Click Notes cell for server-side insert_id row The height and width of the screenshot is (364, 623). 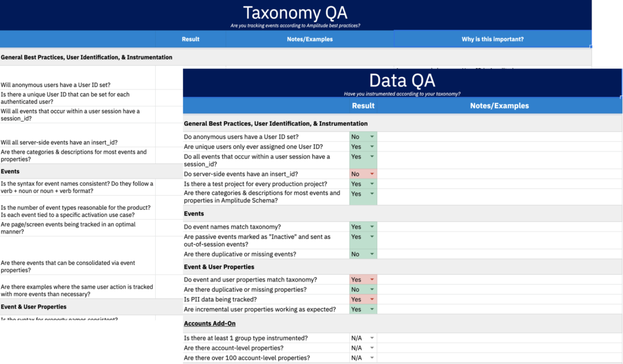coord(499,174)
